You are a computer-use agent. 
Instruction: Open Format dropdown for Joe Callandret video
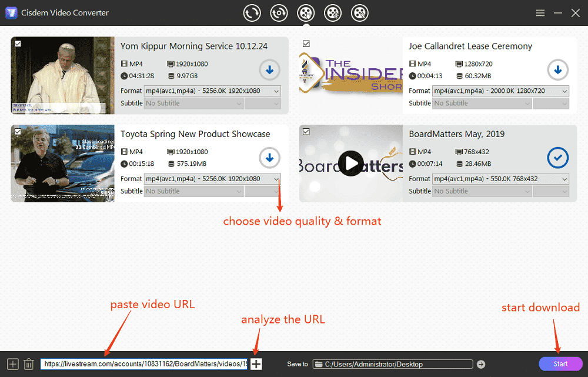tap(500, 91)
